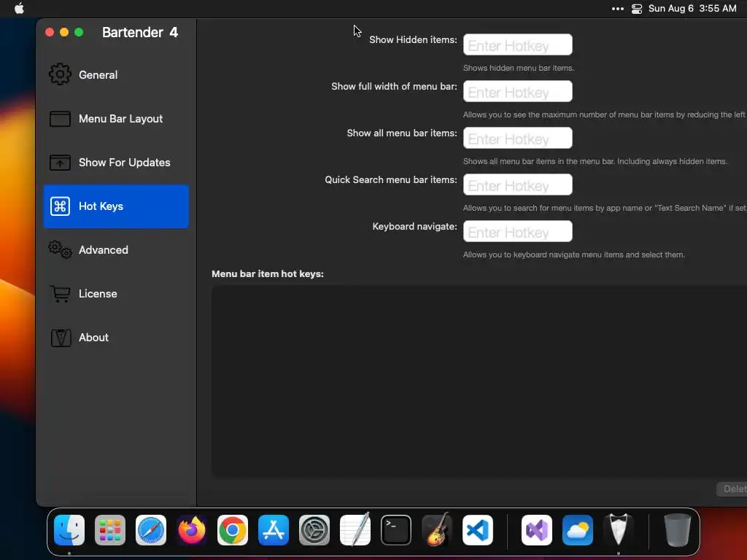Minimize Bartender window with yellow button
This screenshot has height=560, width=747.
click(64, 32)
